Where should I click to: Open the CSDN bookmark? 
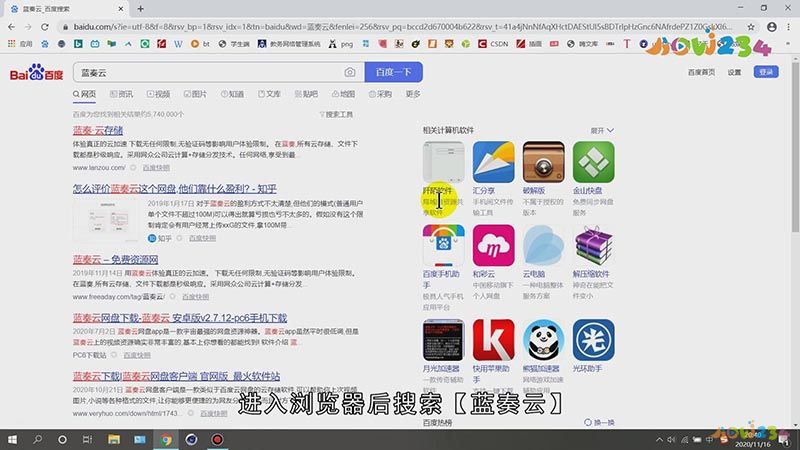point(493,44)
